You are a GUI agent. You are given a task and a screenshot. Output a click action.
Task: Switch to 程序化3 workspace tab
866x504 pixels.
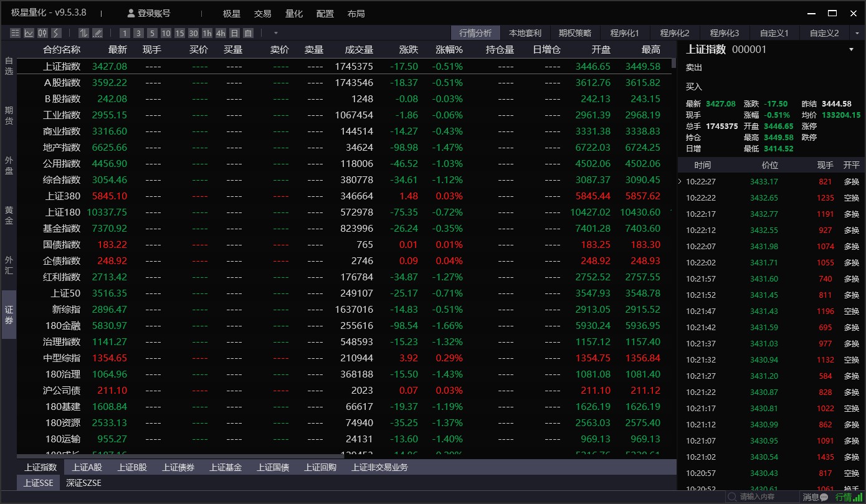point(725,33)
